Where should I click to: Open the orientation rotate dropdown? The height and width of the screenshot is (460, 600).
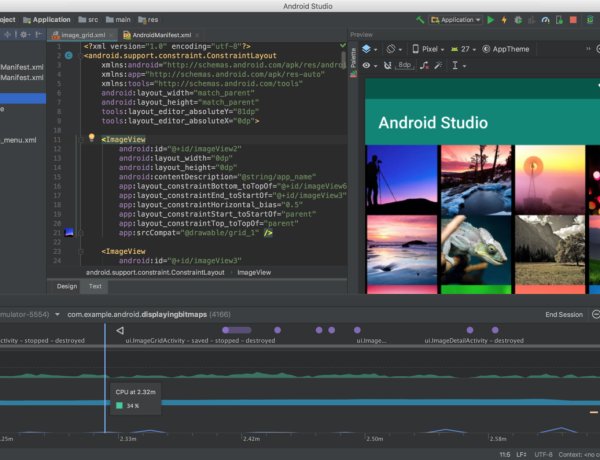click(x=394, y=49)
